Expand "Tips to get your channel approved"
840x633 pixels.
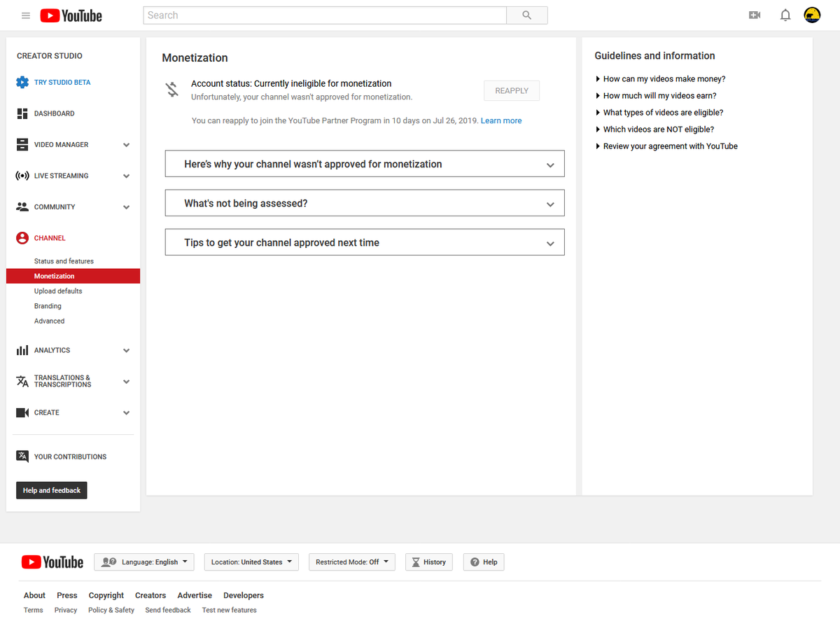point(365,242)
